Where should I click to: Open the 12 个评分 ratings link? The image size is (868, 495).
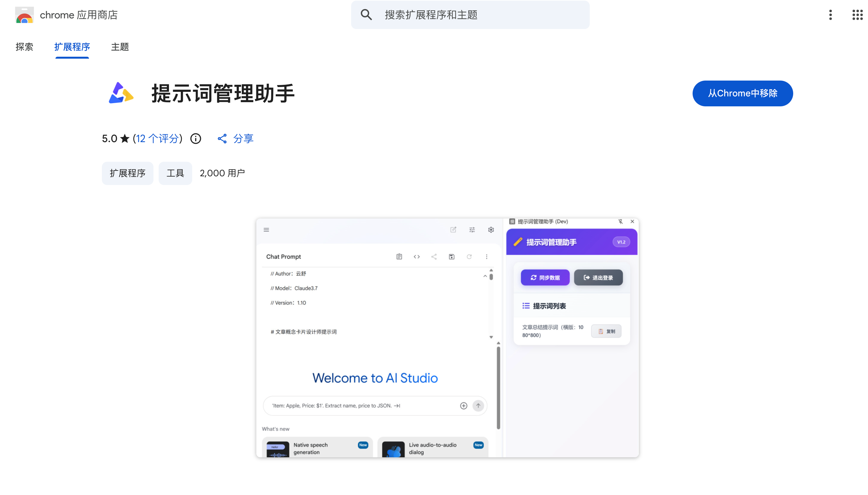pos(157,138)
